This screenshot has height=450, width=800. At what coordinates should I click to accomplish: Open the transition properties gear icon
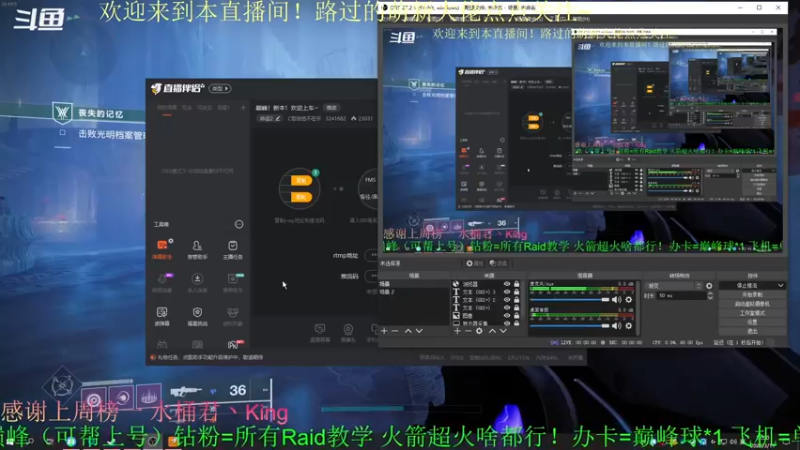click(709, 286)
